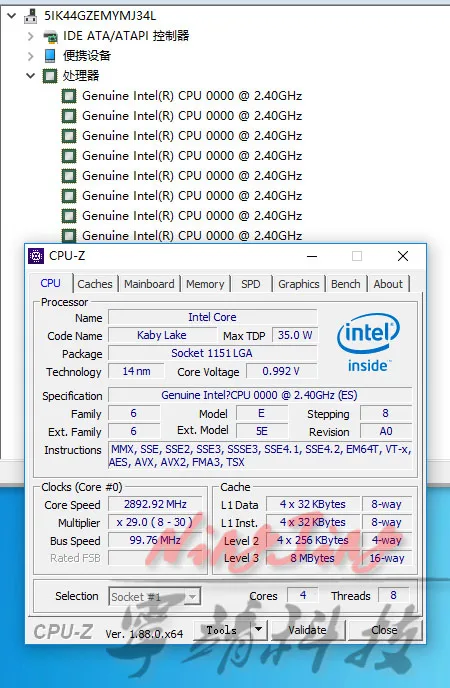This screenshot has width=450, height=688.
Task: Click the Level 3 16-way value
Action: click(x=387, y=558)
